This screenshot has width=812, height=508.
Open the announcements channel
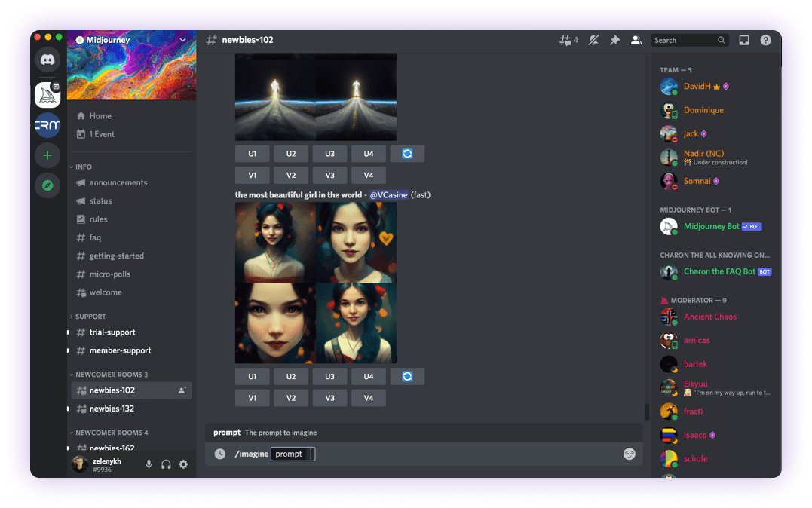118,183
